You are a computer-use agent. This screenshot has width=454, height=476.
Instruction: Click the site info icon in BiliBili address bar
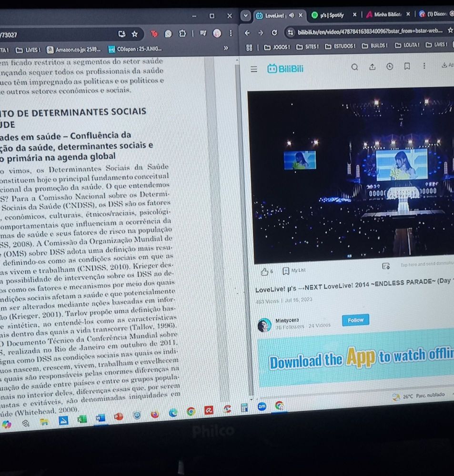tap(291, 32)
